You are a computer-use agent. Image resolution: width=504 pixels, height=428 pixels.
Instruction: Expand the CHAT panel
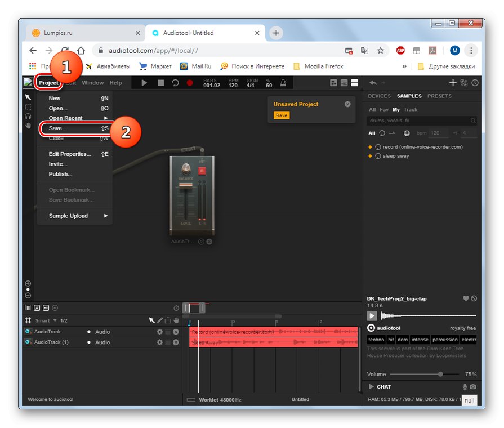[x=371, y=386]
